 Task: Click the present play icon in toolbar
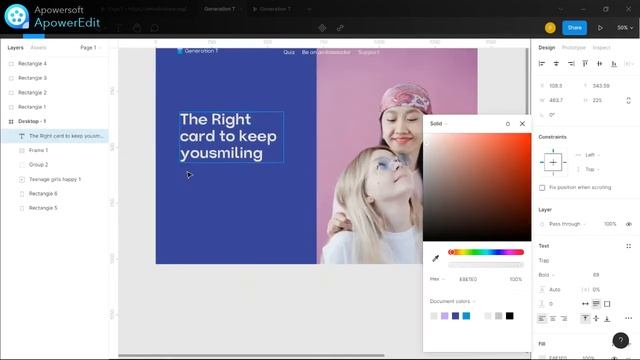[x=600, y=28]
